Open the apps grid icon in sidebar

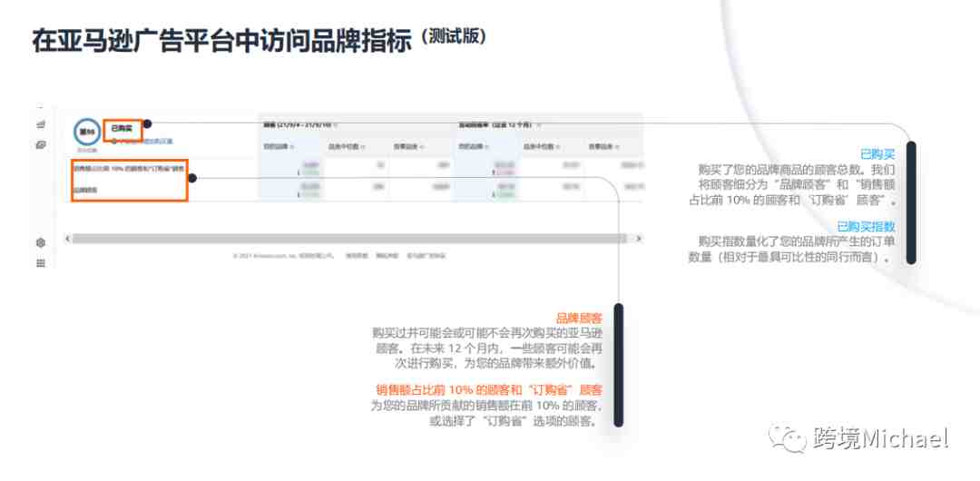click(x=41, y=263)
